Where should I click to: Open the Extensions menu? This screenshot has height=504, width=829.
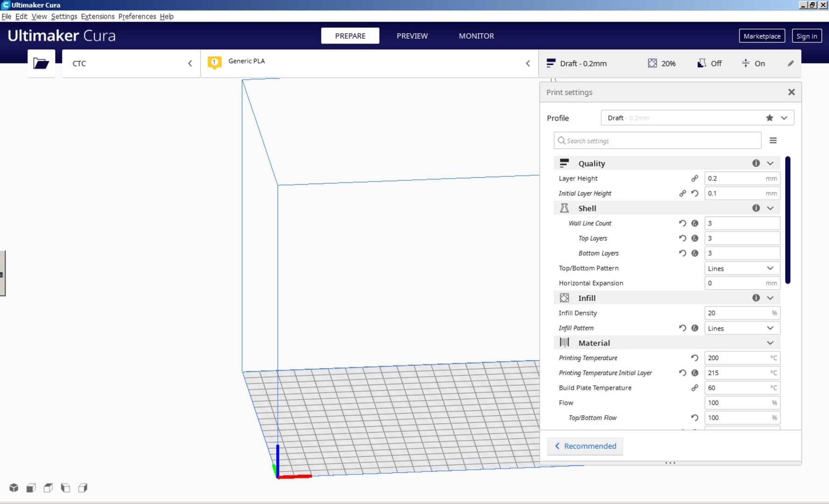[x=98, y=16]
